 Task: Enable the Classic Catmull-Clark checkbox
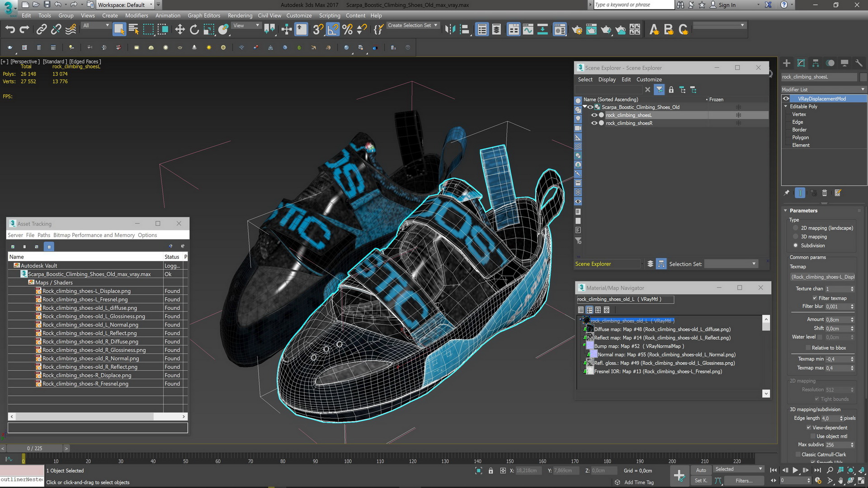click(x=798, y=455)
